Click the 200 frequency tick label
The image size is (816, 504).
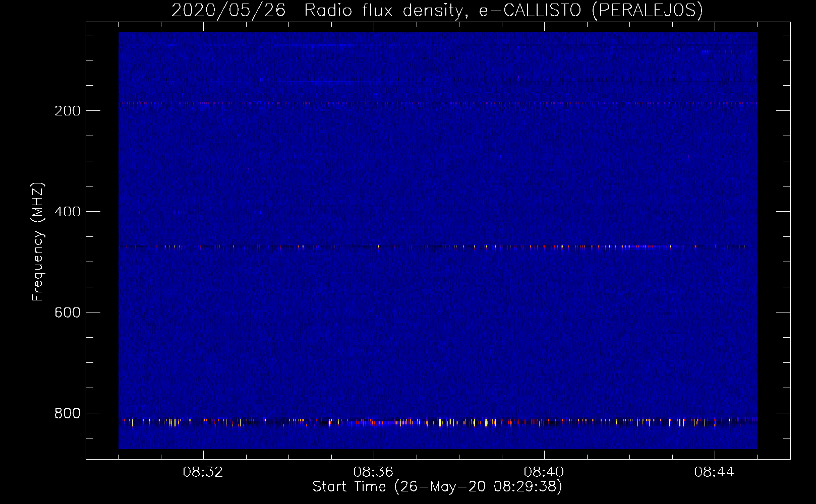coord(68,111)
